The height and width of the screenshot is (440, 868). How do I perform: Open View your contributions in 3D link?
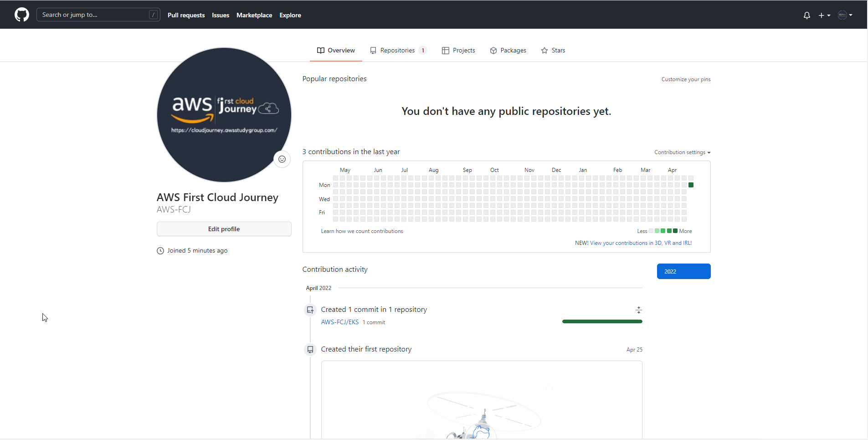coord(641,243)
